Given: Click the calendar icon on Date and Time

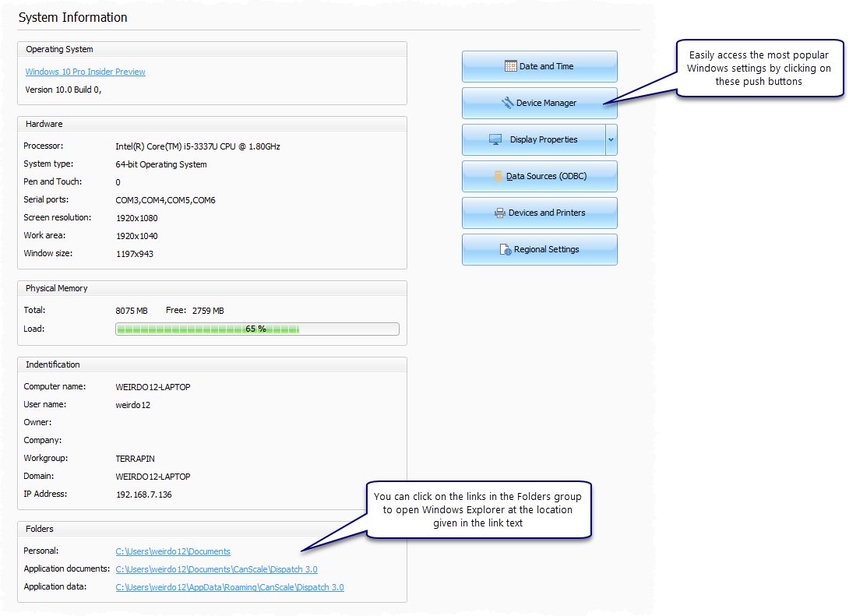Looking at the screenshot, I should (x=511, y=66).
